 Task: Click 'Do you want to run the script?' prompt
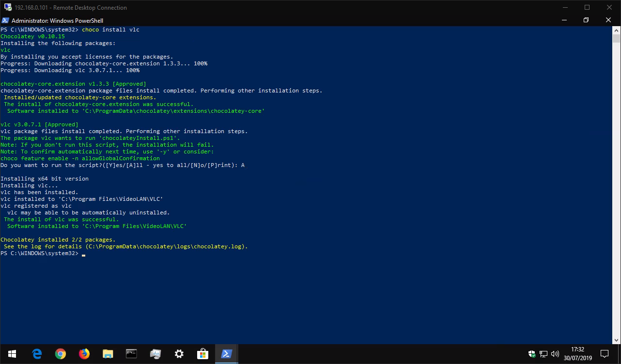[x=122, y=165]
